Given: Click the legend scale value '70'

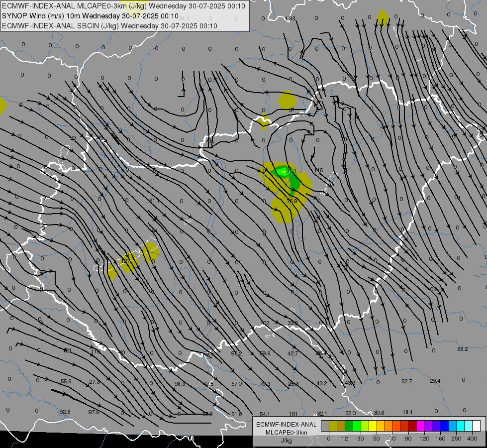Looking at the screenshot, I should point(392,439).
